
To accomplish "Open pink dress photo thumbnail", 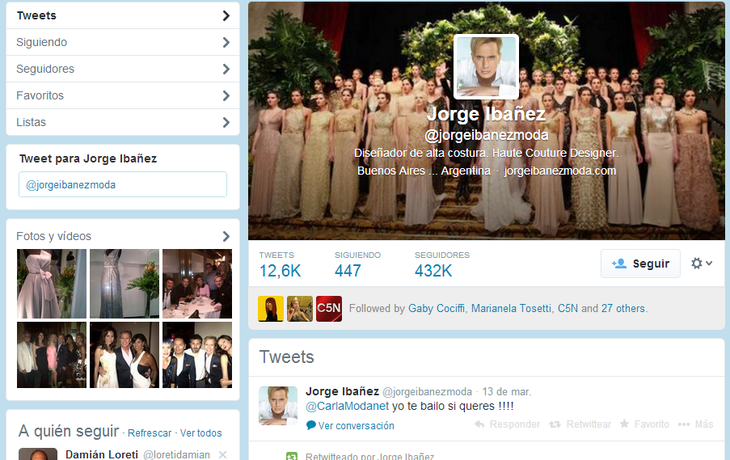I will click(52, 284).
